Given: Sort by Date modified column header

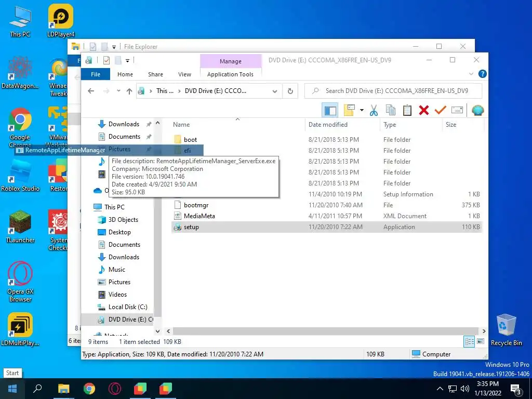Looking at the screenshot, I should [x=343, y=125].
